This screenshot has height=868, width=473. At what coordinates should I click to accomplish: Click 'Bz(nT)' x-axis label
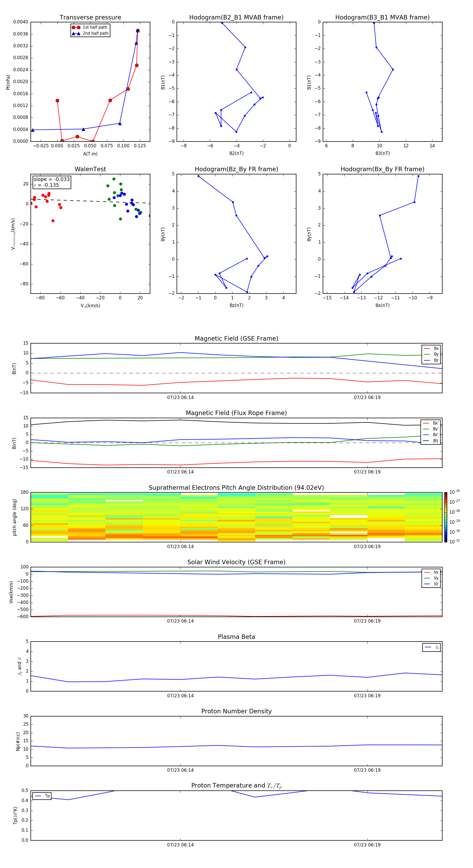tap(236, 305)
